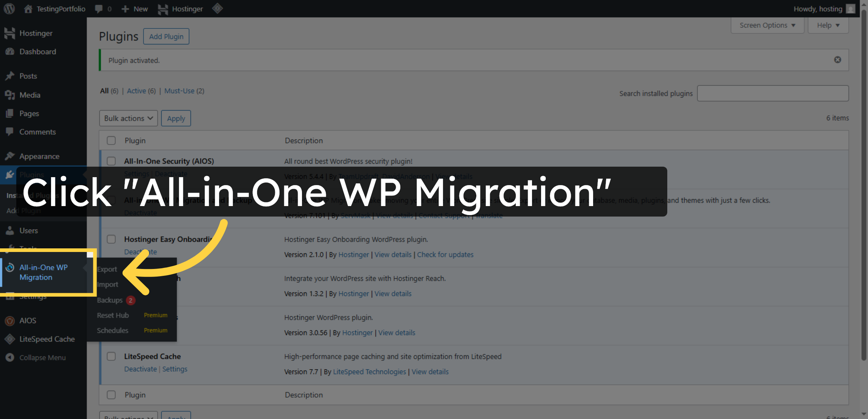Open the WordPress logo menu
Screen dimensions: 868x419
coord(9,9)
